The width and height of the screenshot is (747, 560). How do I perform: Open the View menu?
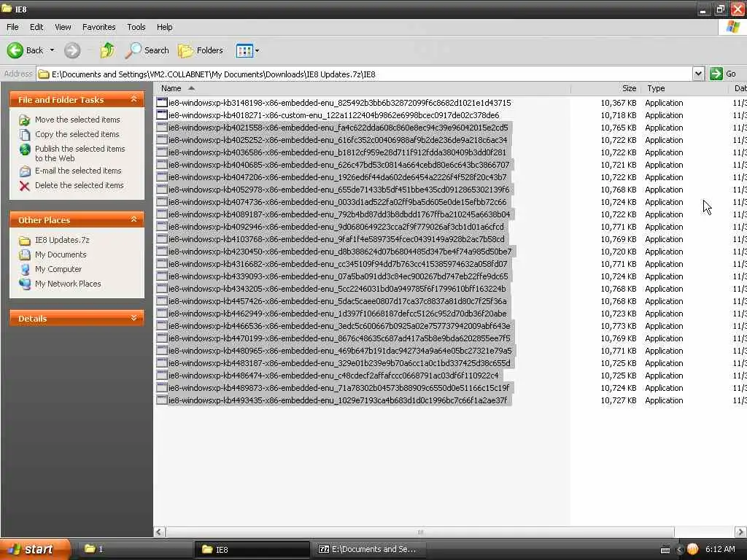pyautogui.click(x=63, y=27)
